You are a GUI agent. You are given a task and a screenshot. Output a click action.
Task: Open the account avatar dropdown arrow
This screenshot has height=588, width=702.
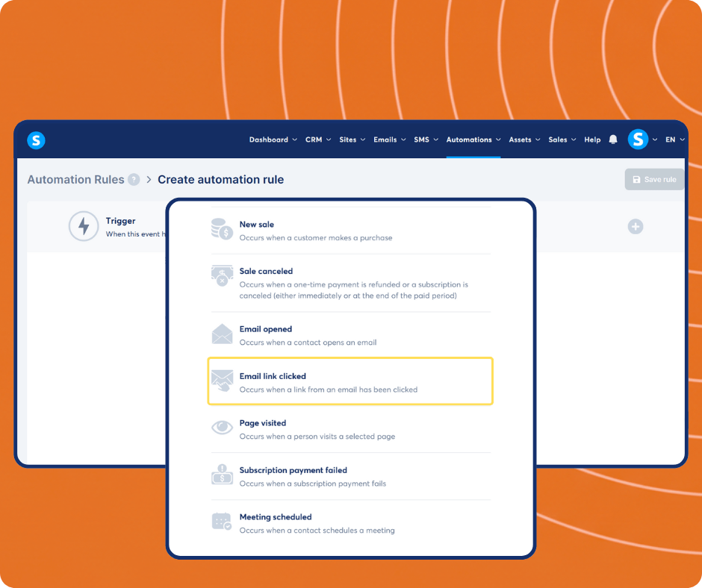[655, 140]
